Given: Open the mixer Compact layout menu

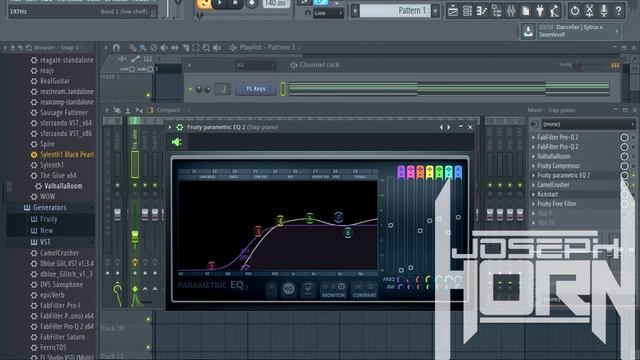Looking at the screenshot, I should tap(168, 110).
